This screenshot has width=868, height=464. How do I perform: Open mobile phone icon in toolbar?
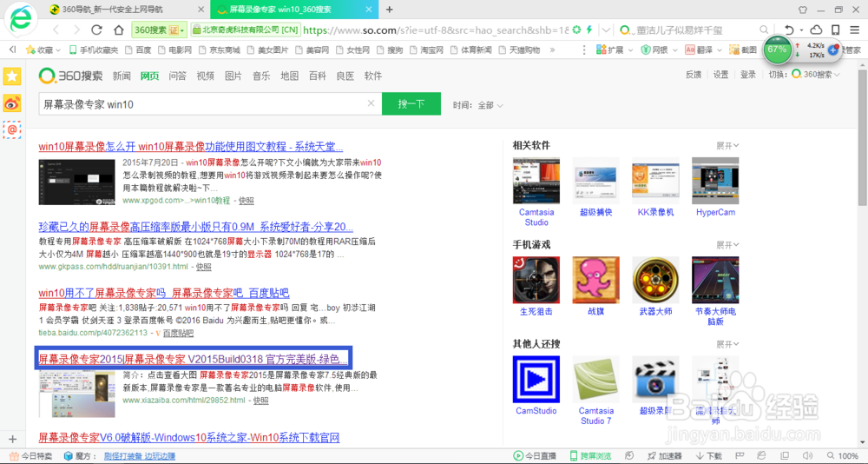[x=835, y=30]
